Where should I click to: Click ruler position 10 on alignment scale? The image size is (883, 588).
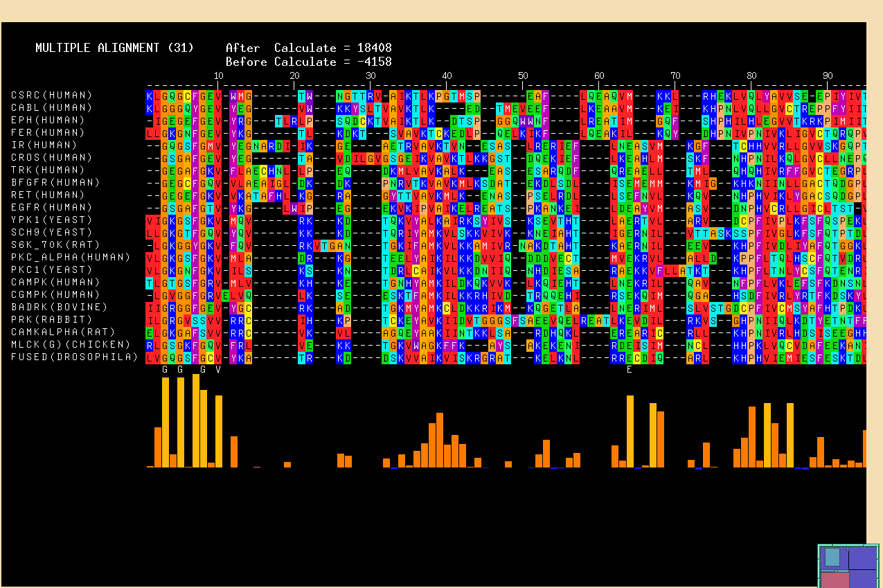click(218, 76)
